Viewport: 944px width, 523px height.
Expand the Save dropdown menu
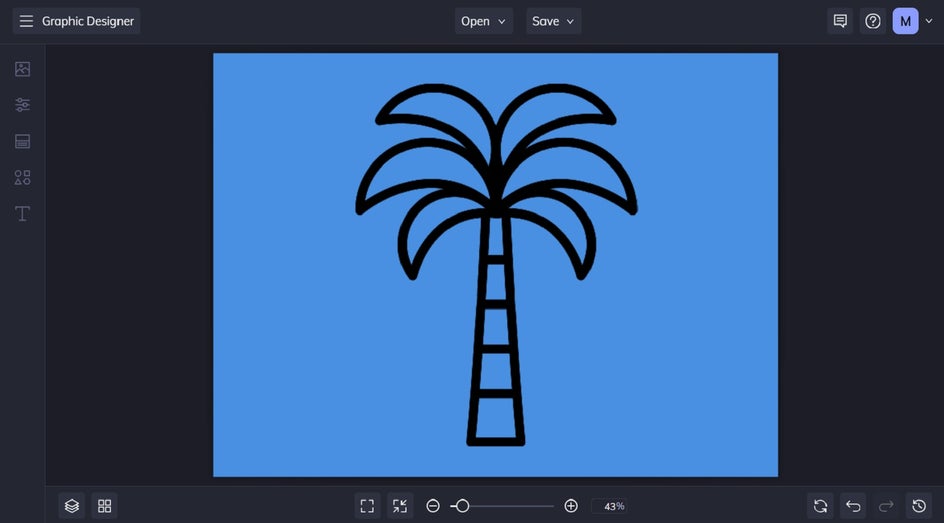click(553, 21)
